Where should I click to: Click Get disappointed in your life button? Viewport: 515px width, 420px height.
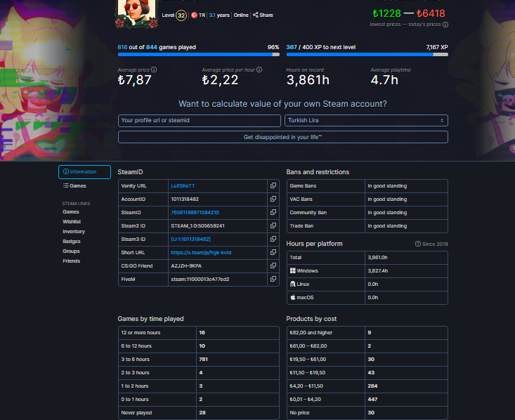coord(282,137)
